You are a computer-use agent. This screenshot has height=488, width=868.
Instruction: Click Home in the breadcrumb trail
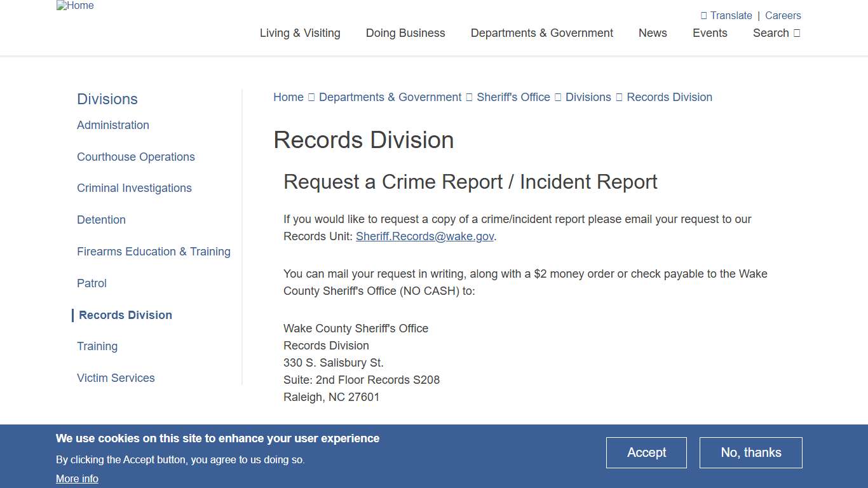pyautogui.click(x=288, y=97)
